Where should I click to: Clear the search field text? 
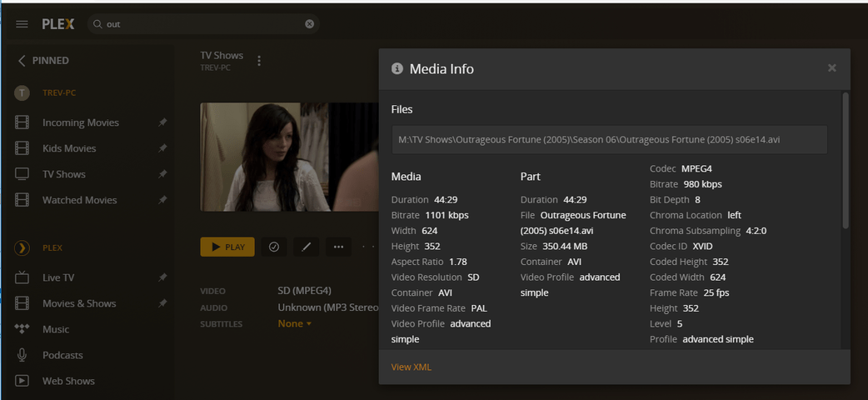pos(309,24)
